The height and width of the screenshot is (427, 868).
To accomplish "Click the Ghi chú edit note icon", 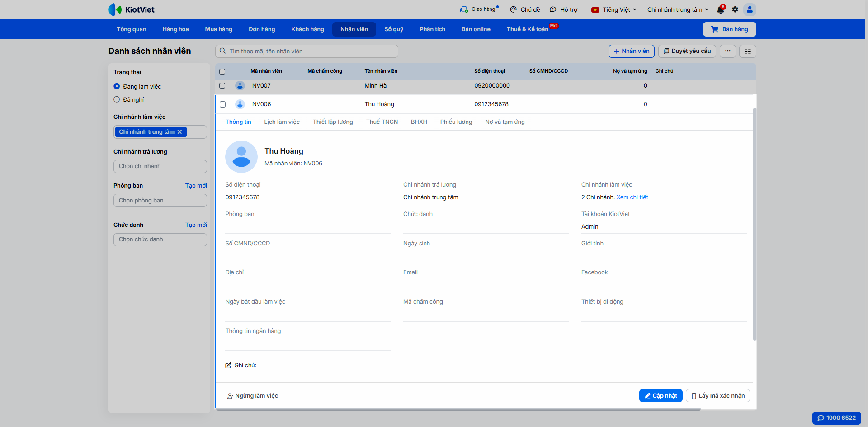I will [x=228, y=366].
